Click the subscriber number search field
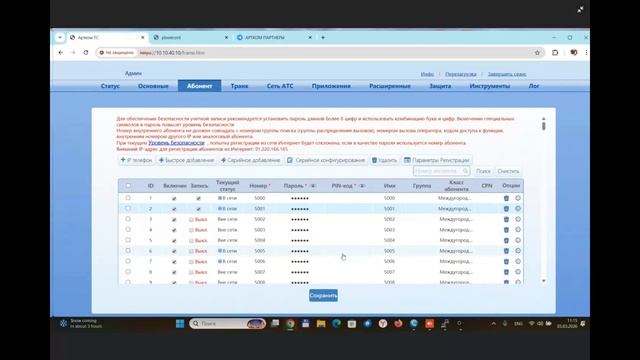Image resolution: width=640 pixels, height=360 pixels. click(x=441, y=171)
